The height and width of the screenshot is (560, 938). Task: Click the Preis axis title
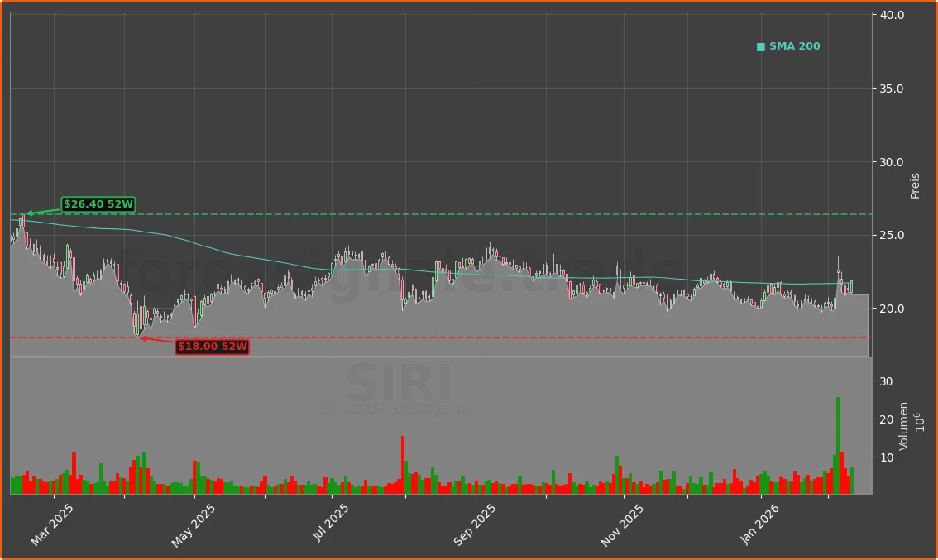(x=915, y=185)
